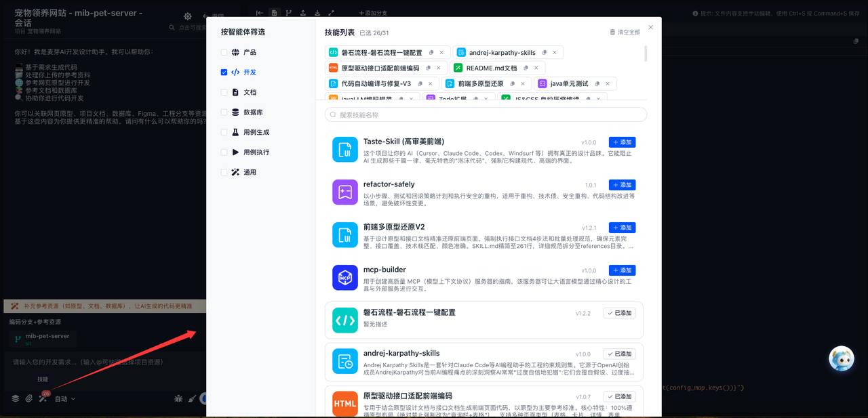Viewport: 868px width, 418px height.
Task: Click the bug debug icon in chat input
Action: pyautogui.click(x=178, y=398)
